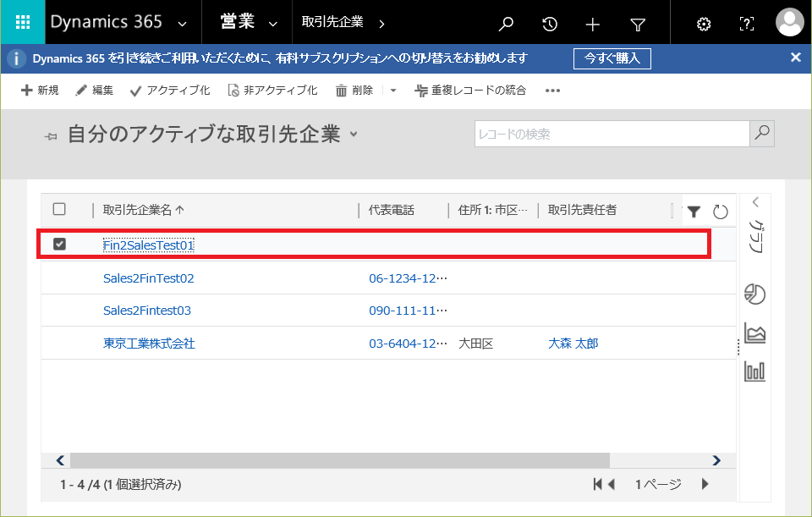The image size is (812, 517).
Task: Click 編集 edit command
Action: click(x=94, y=91)
